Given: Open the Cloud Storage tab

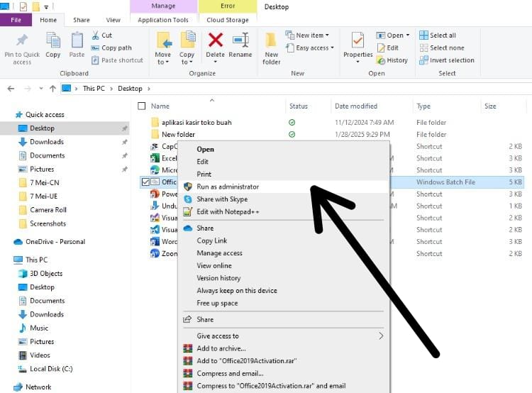Looking at the screenshot, I should pyautogui.click(x=228, y=20).
